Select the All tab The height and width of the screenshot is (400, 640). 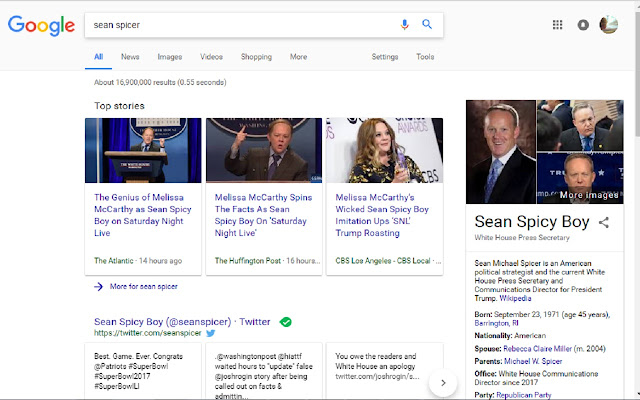pos(98,57)
